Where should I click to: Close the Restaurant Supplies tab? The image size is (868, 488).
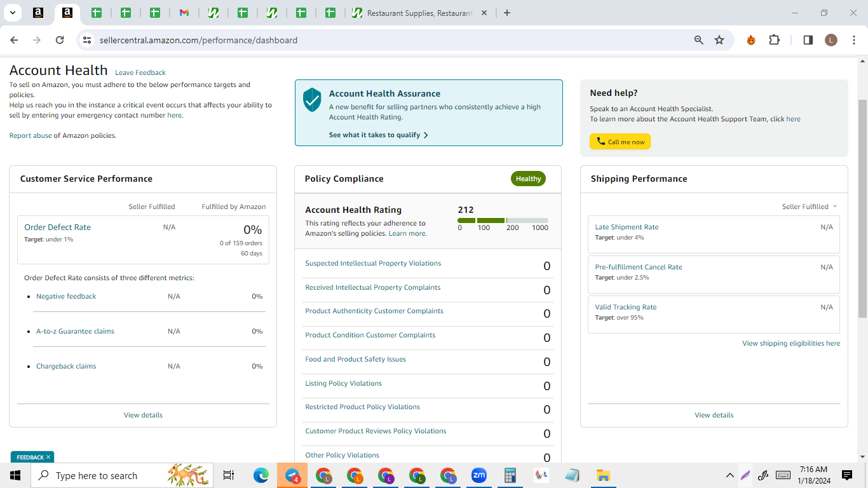pyautogui.click(x=484, y=13)
